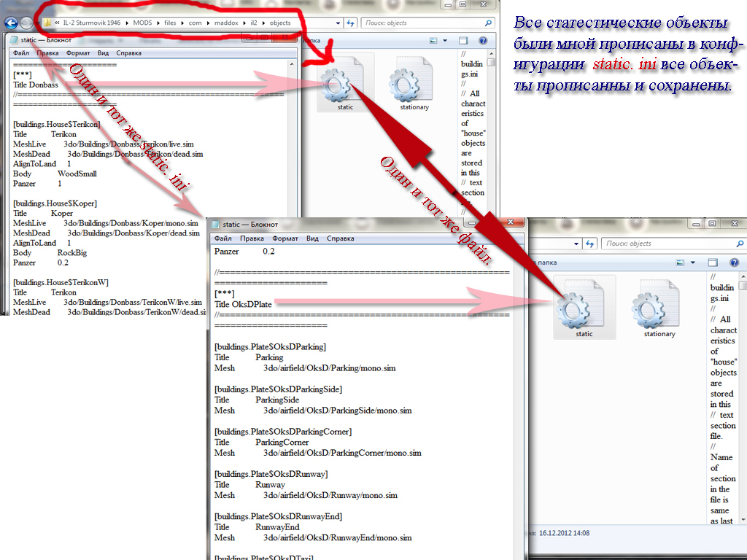Click the "3do/airfield/OksD/RunwayEnd/mono.sim" path text
This screenshot has height=560, width=747.
pyautogui.click(x=338, y=537)
